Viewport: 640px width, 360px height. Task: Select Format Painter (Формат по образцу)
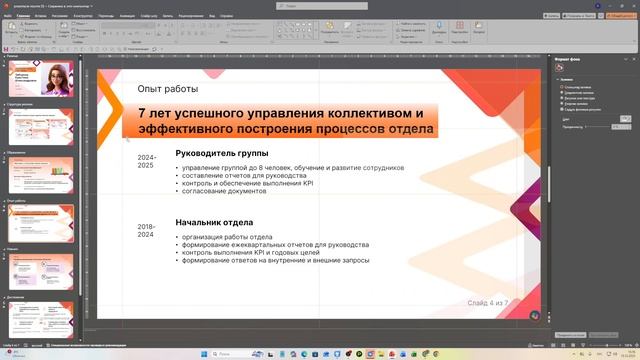36,36
